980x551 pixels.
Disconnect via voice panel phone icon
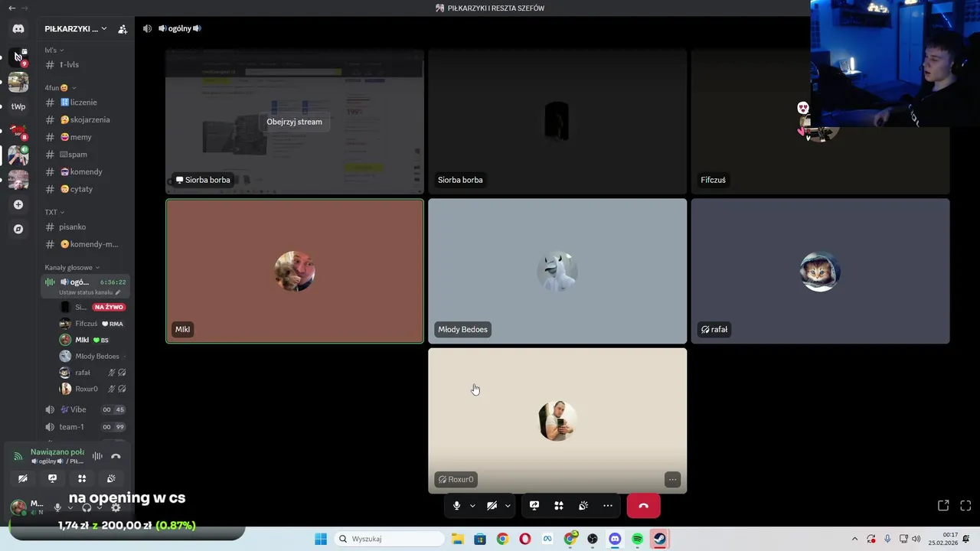coord(116,456)
